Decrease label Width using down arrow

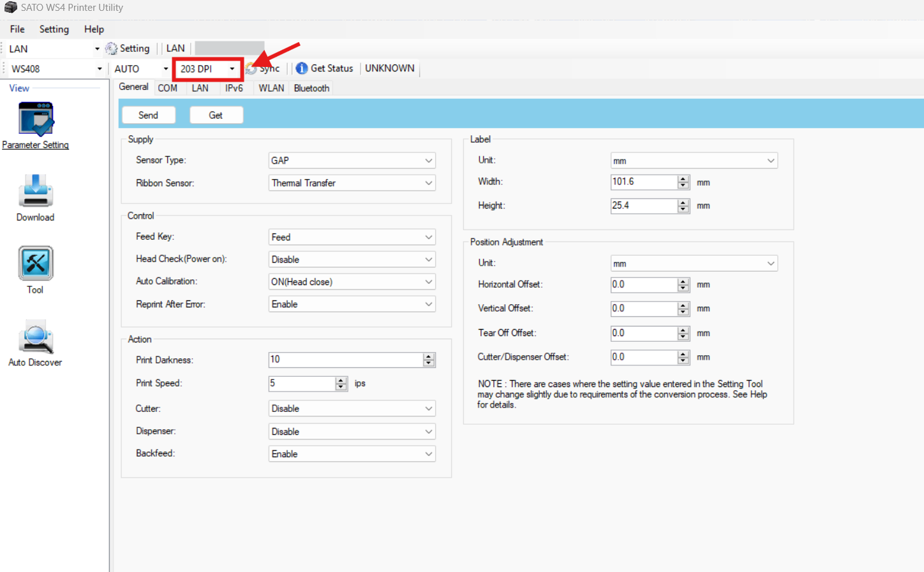click(x=683, y=186)
